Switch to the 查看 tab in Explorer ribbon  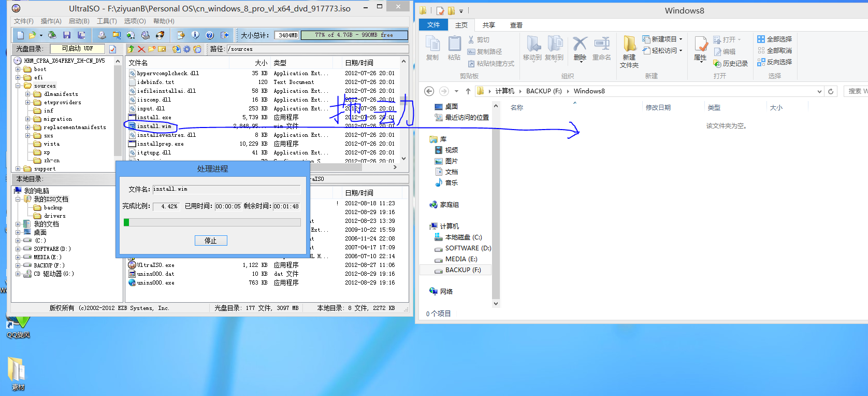click(516, 25)
